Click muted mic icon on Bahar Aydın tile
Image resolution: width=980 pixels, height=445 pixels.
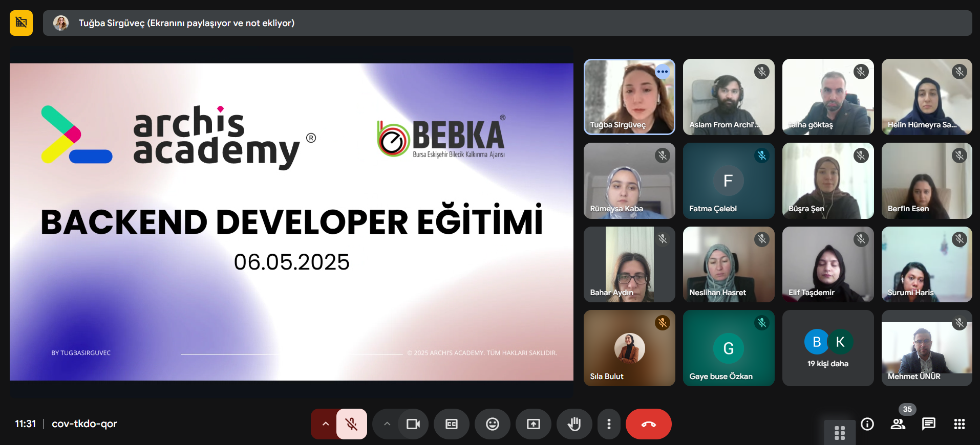coord(663,239)
